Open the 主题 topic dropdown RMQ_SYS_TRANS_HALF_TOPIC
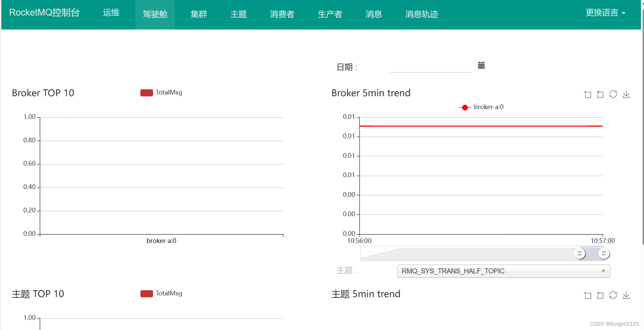644x330 pixels. 504,271
